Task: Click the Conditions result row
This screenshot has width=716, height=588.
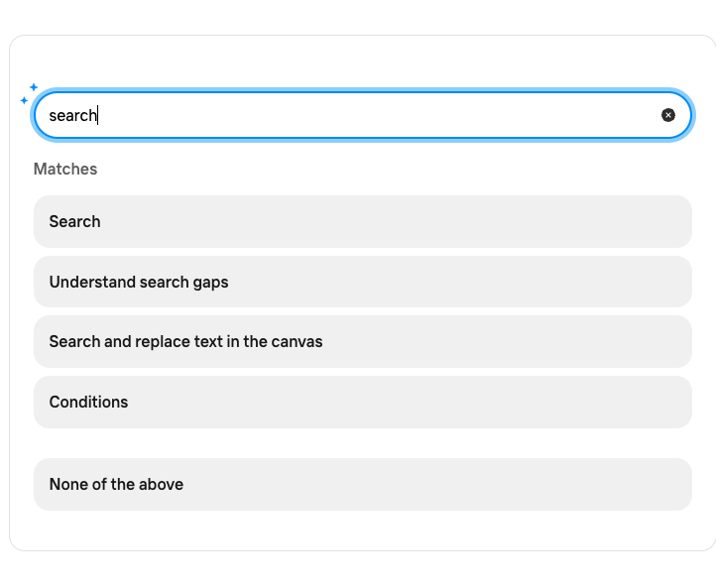Action: tap(362, 402)
